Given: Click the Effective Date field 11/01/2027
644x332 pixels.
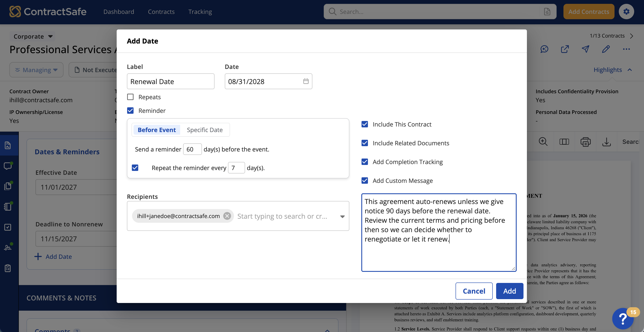Looking at the screenshot, I should pos(76,187).
